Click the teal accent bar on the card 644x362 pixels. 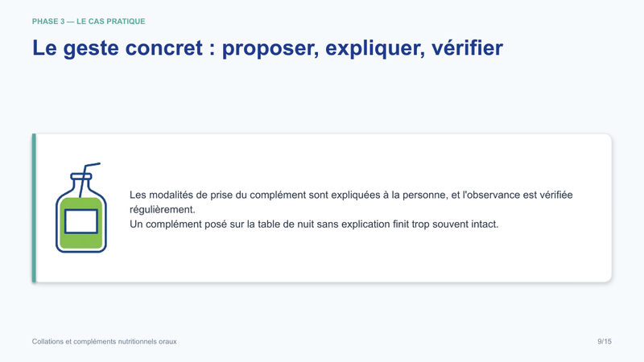[34, 208]
